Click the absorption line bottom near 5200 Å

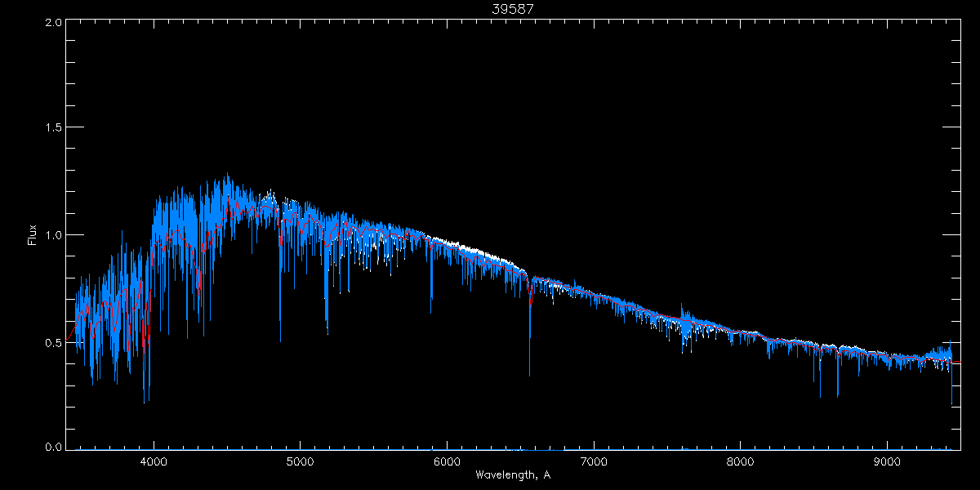tap(327, 333)
